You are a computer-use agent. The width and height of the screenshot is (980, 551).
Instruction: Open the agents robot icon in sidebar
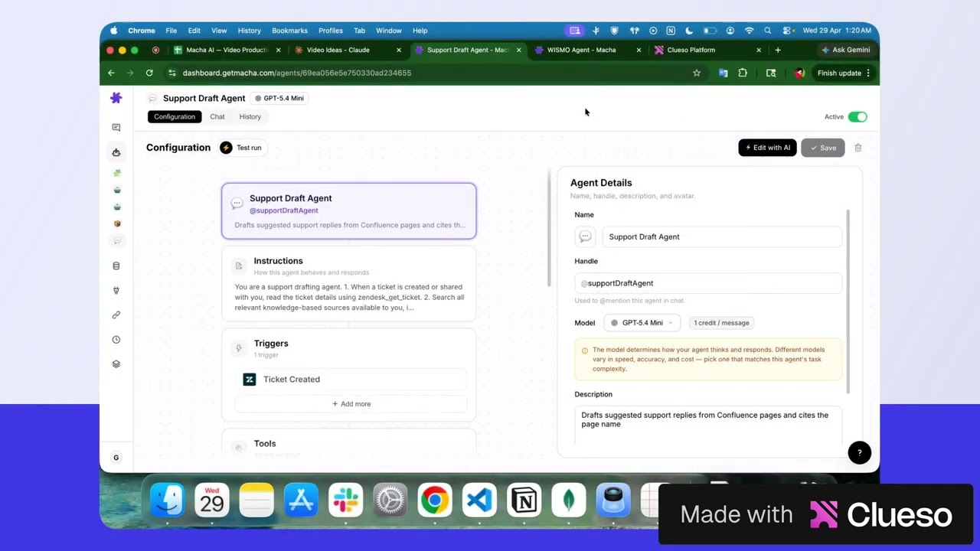tap(116, 152)
